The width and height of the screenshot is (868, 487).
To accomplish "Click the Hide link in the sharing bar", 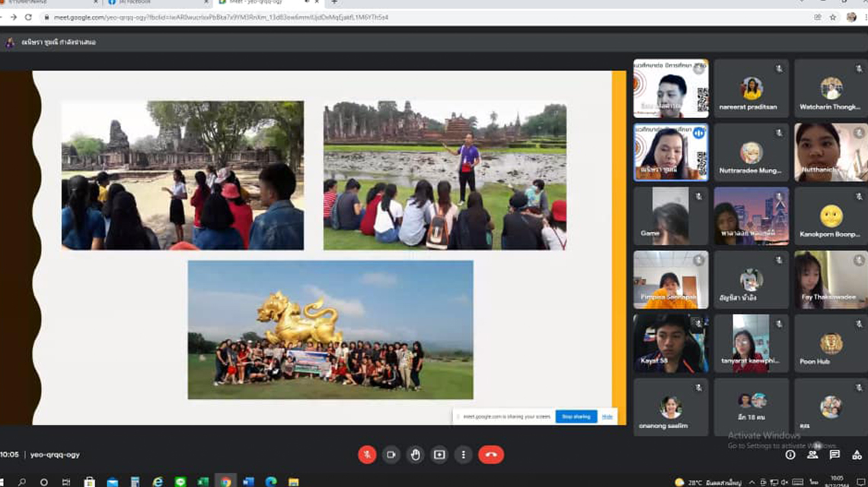I will tap(608, 417).
